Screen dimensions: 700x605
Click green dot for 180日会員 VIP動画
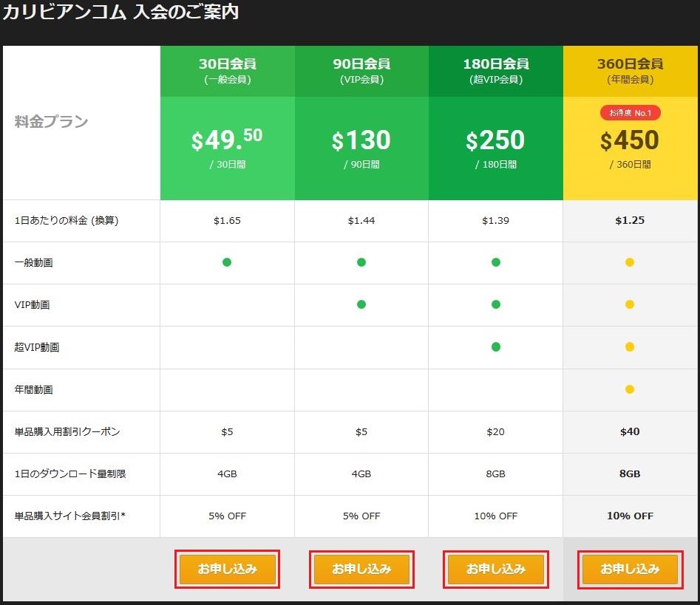coord(496,304)
